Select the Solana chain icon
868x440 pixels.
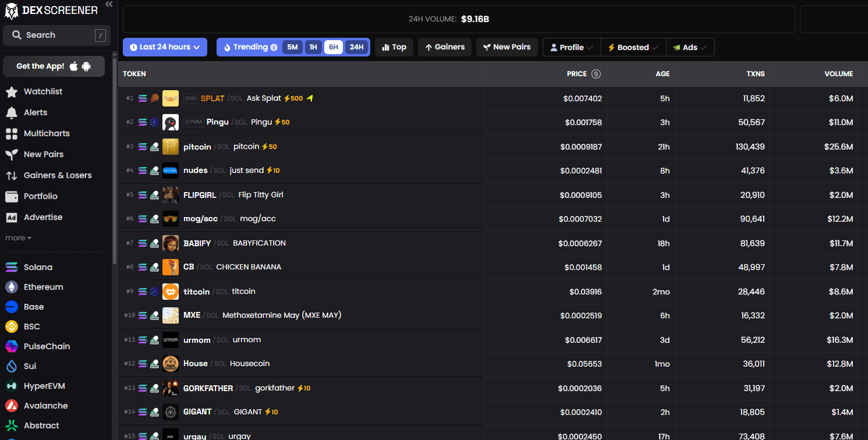[x=12, y=267]
